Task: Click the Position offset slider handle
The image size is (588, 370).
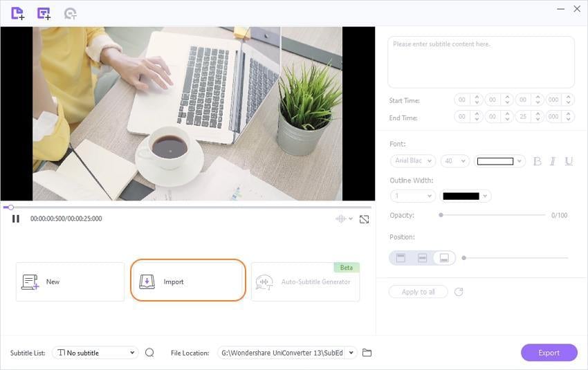Action: (x=464, y=258)
